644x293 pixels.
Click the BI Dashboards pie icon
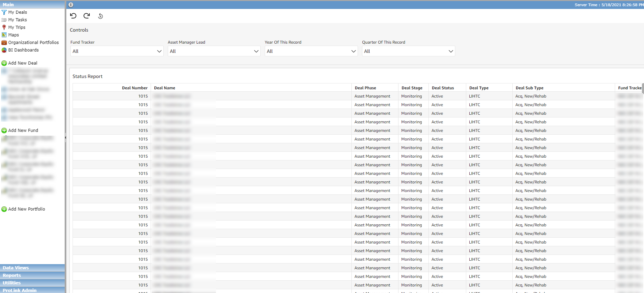point(4,50)
